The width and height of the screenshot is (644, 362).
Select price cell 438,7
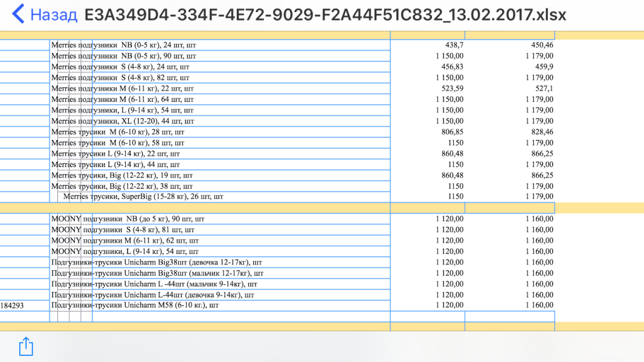(454, 45)
